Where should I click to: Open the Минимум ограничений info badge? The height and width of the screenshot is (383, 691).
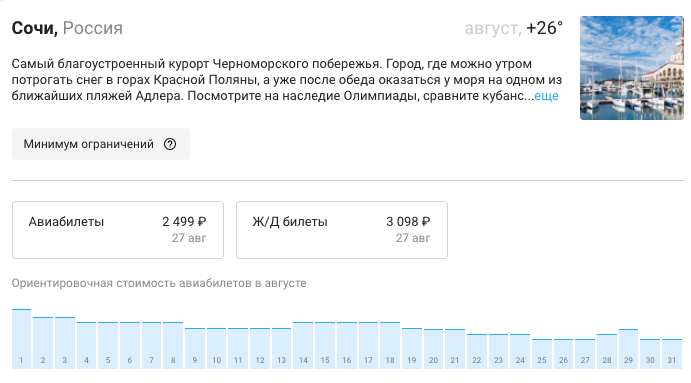pos(100,144)
